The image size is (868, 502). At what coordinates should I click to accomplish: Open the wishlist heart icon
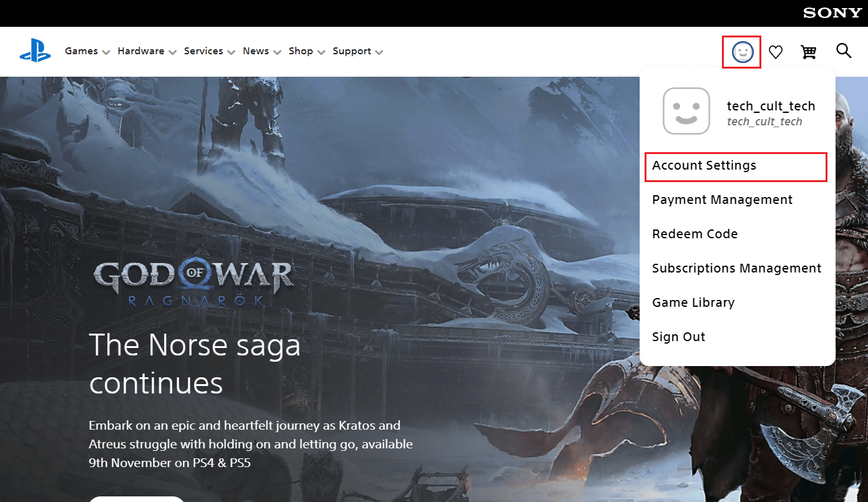pyautogui.click(x=776, y=52)
